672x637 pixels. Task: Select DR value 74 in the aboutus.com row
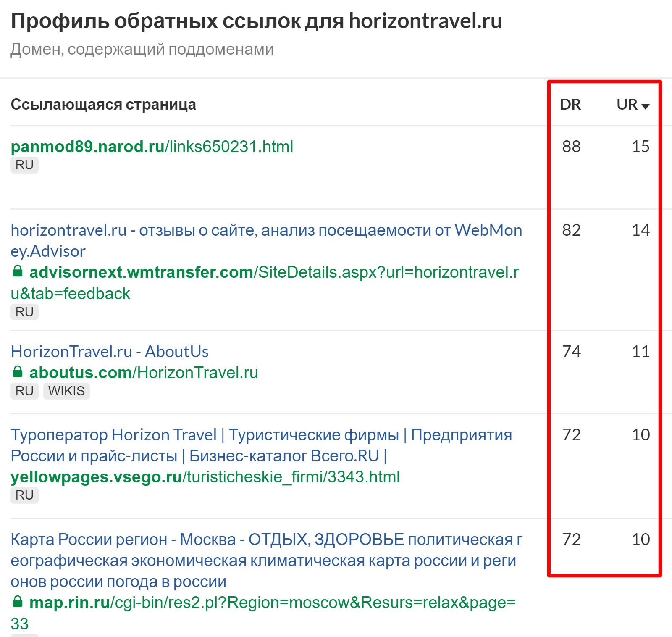click(x=571, y=352)
